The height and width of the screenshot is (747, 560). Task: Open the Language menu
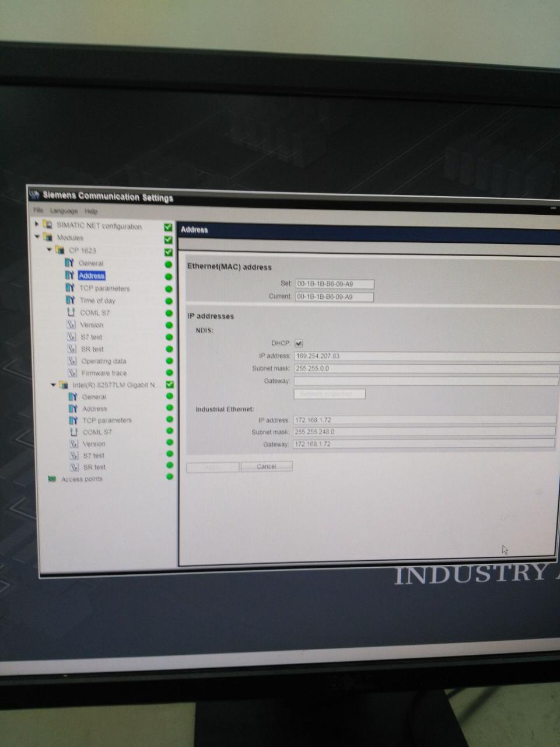(x=64, y=211)
